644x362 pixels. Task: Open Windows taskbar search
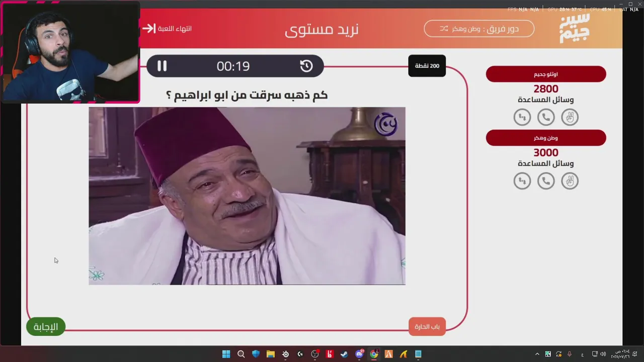[241, 354]
